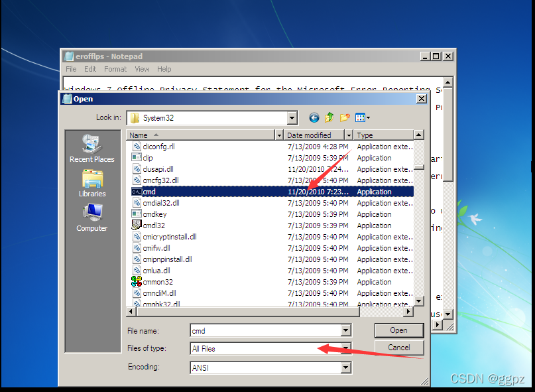Viewport: 535px width, 392px height.
Task: Sort by the Name column header
Action: [201, 135]
